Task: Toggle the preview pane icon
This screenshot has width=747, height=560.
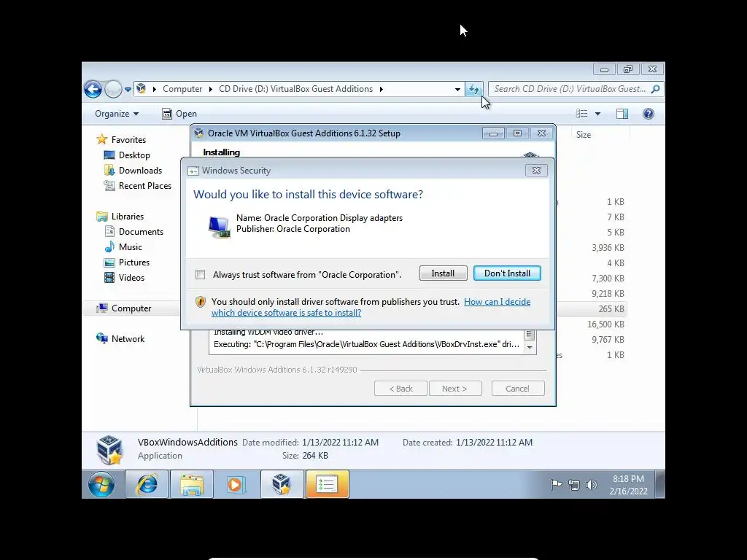Action: 622,114
